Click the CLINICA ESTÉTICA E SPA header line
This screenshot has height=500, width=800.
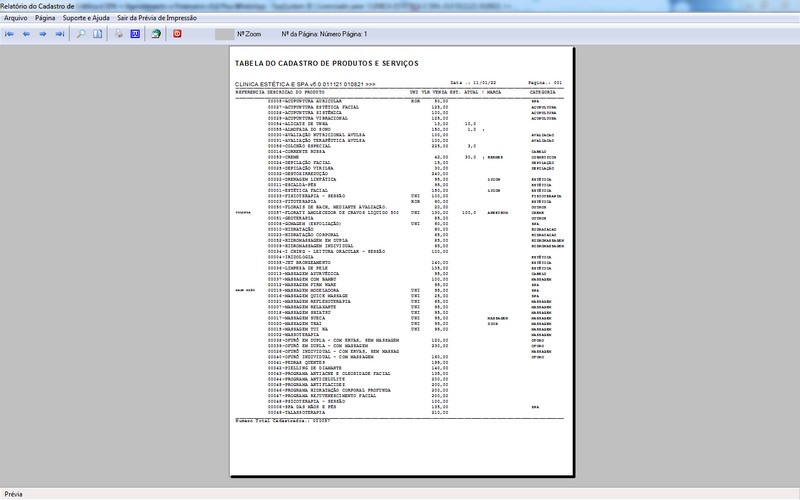click(x=305, y=84)
